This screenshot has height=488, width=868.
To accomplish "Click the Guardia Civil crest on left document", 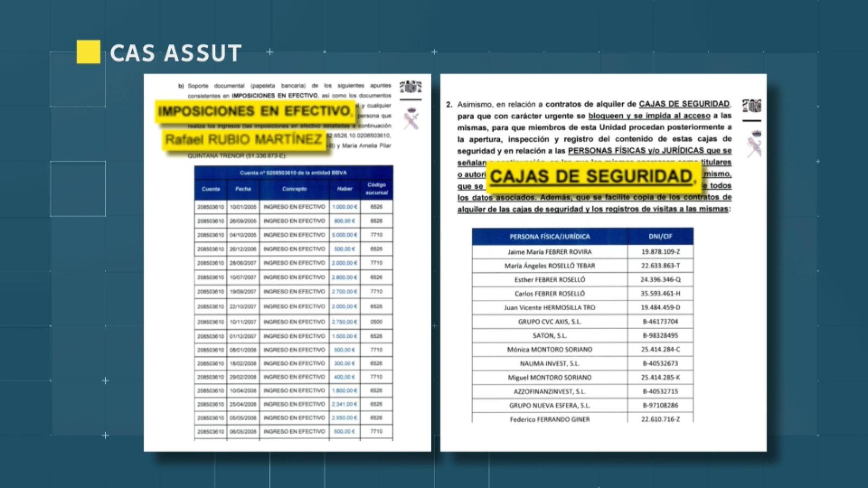I will click(x=411, y=87).
